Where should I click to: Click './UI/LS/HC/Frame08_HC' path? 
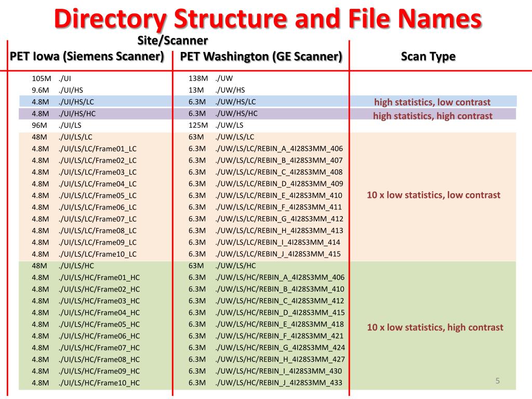click(x=99, y=360)
